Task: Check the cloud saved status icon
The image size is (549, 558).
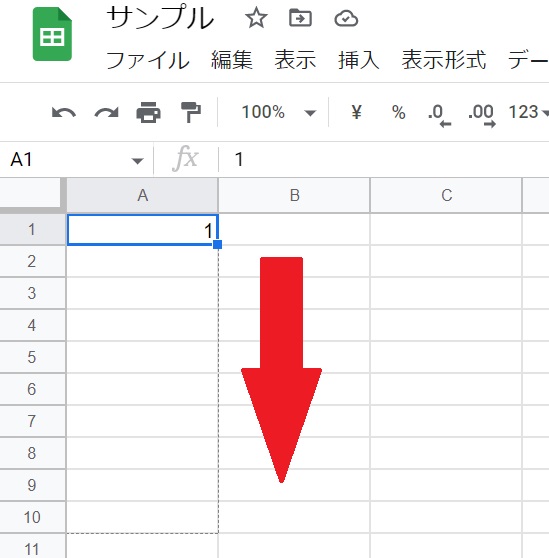Action: [346, 19]
